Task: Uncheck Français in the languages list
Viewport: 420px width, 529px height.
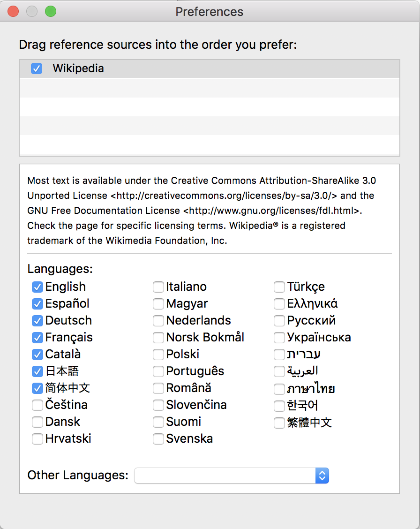Action: click(x=37, y=338)
